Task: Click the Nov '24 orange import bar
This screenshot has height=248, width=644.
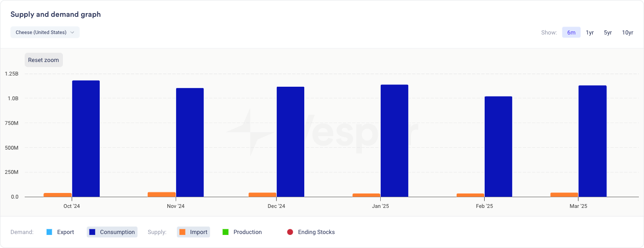Action: pyautogui.click(x=162, y=194)
